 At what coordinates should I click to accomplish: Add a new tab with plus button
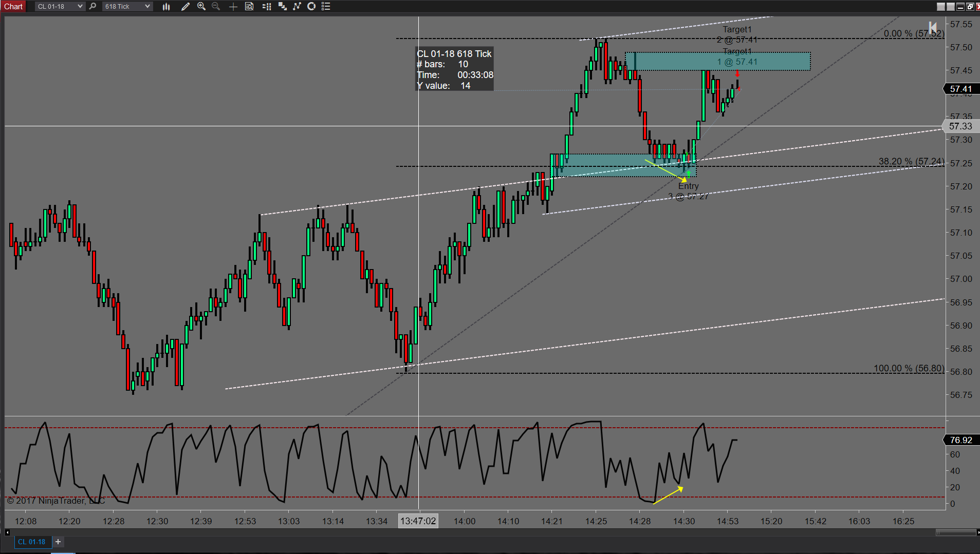pyautogui.click(x=58, y=542)
